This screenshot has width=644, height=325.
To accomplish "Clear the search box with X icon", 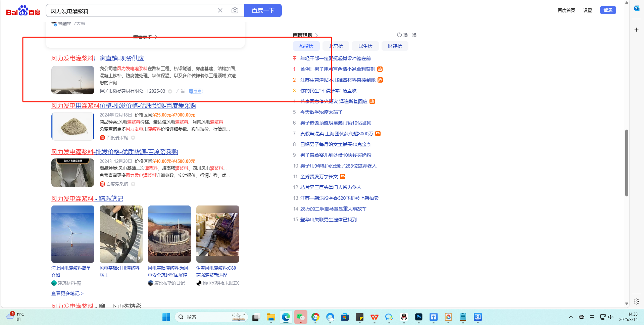I will tap(220, 11).
